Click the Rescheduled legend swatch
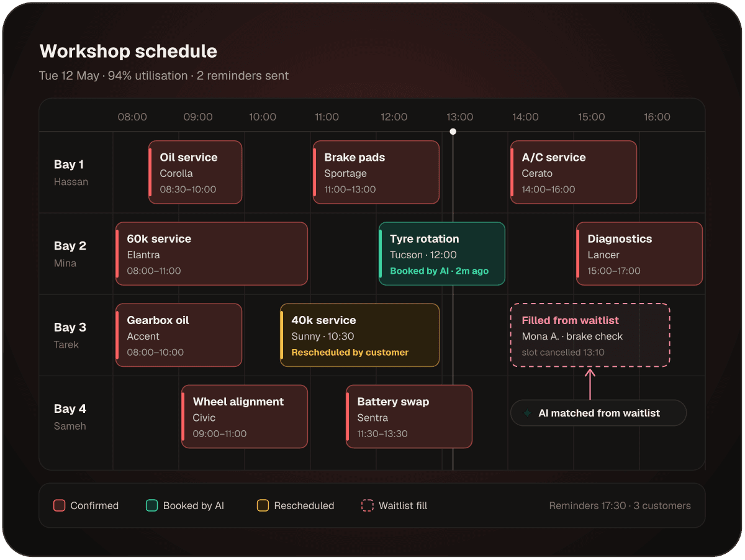Image resolution: width=745 pixels, height=560 pixels. click(x=263, y=505)
